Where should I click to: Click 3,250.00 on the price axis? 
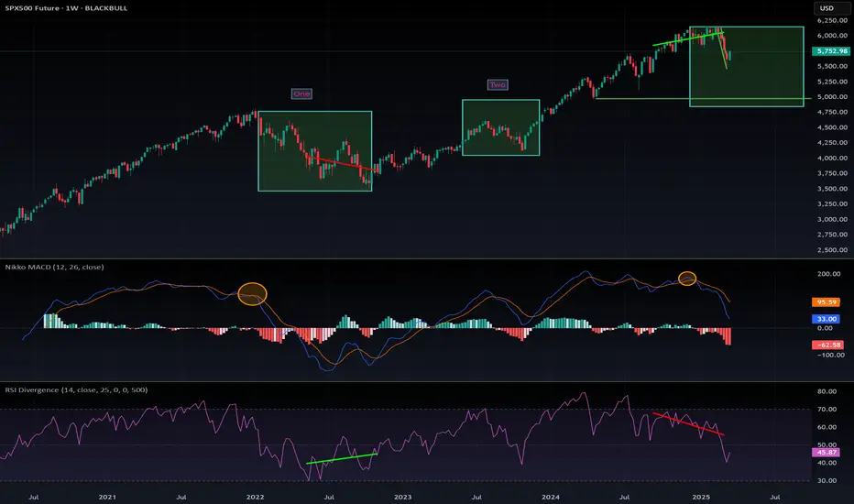coord(832,203)
